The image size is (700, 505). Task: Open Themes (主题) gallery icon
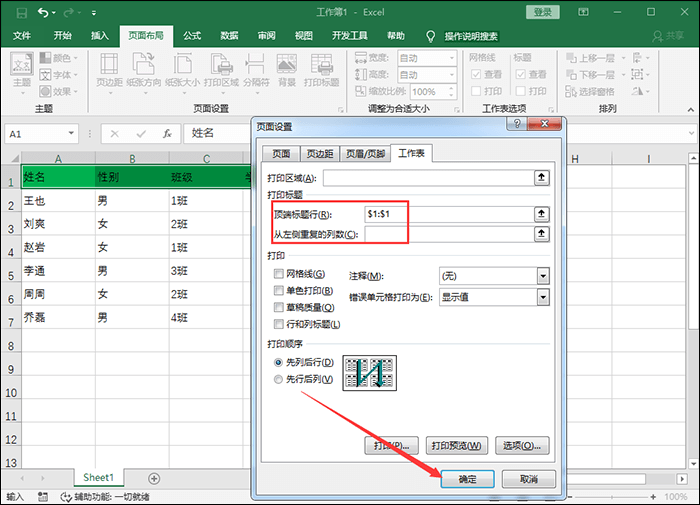pyautogui.click(x=21, y=64)
